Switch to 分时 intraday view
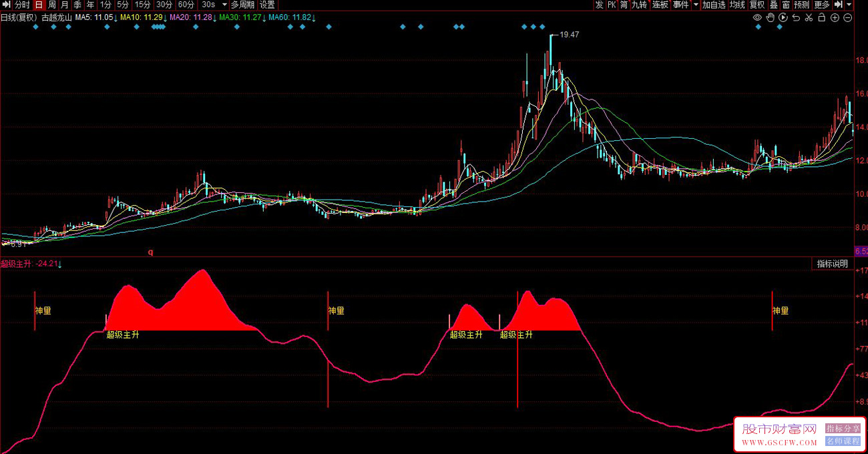The height and width of the screenshot is (454, 868). (22, 5)
